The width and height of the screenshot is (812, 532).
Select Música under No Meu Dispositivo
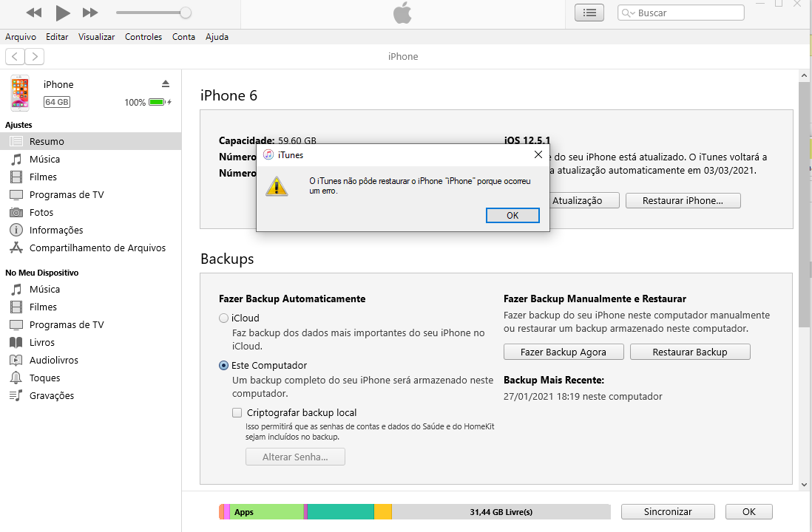click(91, 290)
